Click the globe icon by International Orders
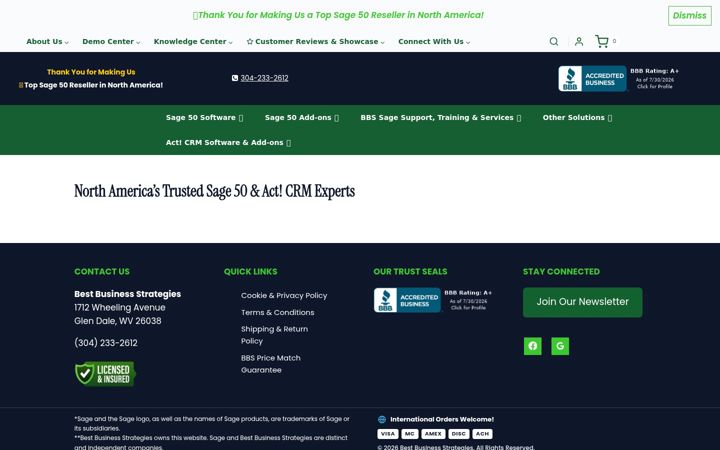Image resolution: width=720 pixels, height=450 pixels. click(x=382, y=419)
